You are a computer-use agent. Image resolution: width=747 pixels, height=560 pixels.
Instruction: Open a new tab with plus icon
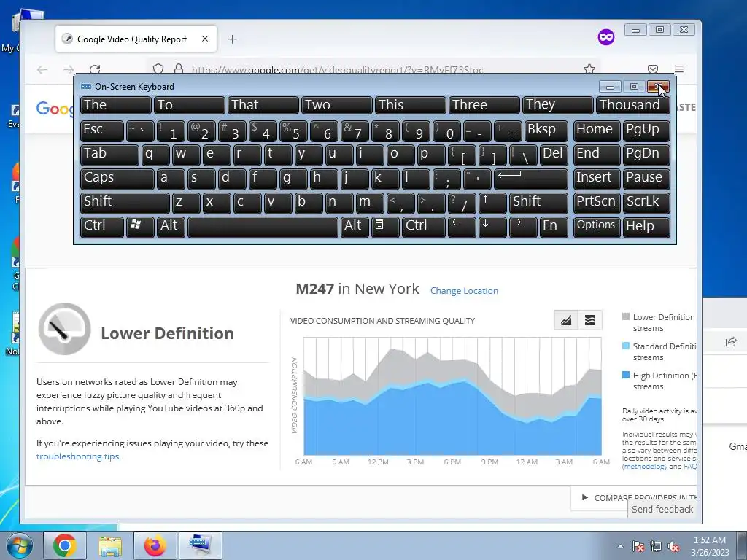[x=232, y=39]
